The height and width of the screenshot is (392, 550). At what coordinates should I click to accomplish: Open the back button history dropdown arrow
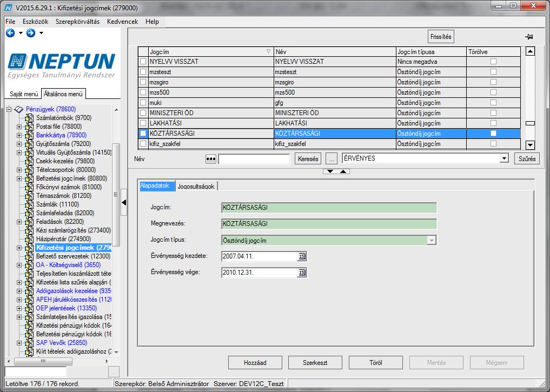(21, 33)
